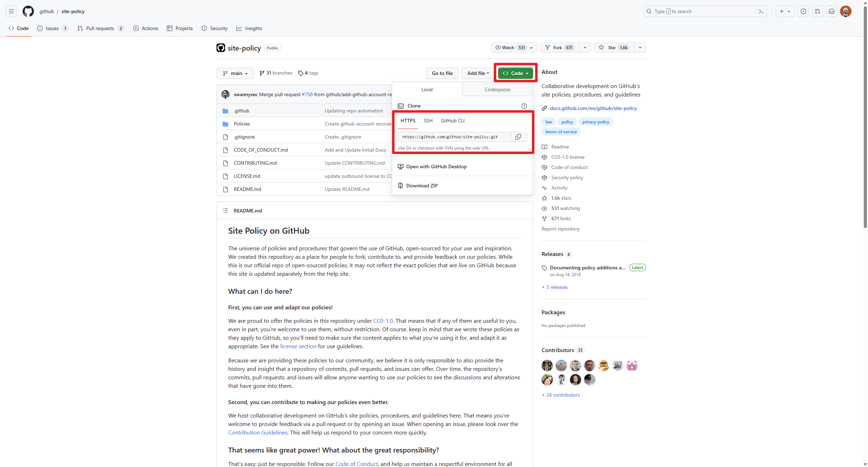The width and height of the screenshot is (868, 467).
Task: Copy the HTTPS clone URL to the clipboard
Action: point(518,137)
